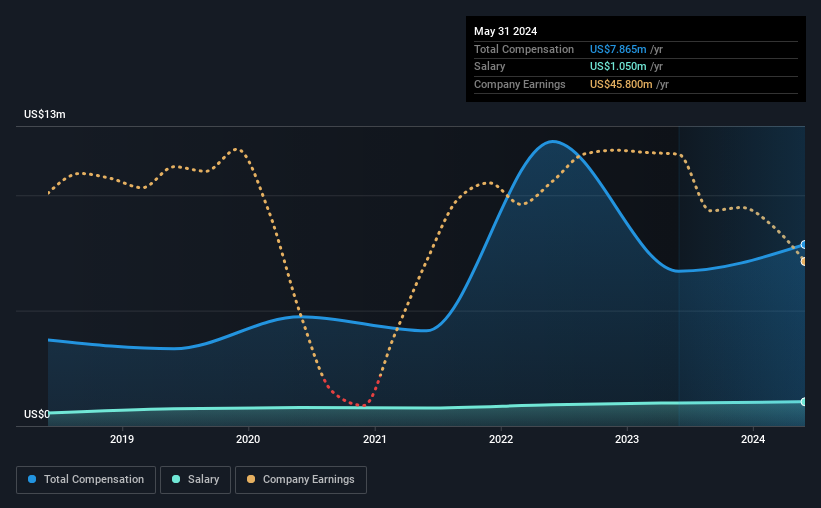
Task: Click the Salary tooltip row label
Action: pyautogui.click(x=490, y=67)
